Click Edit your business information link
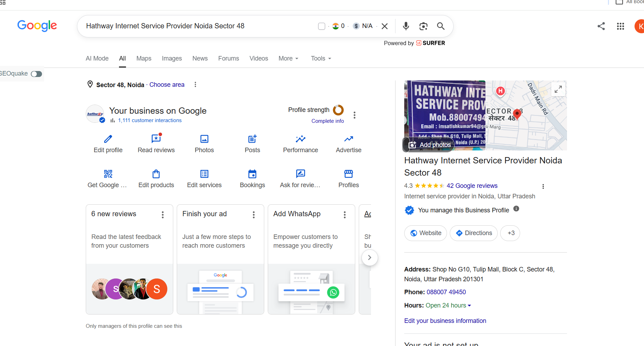This screenshot has height=346, width=644. (x=445, y=321)
